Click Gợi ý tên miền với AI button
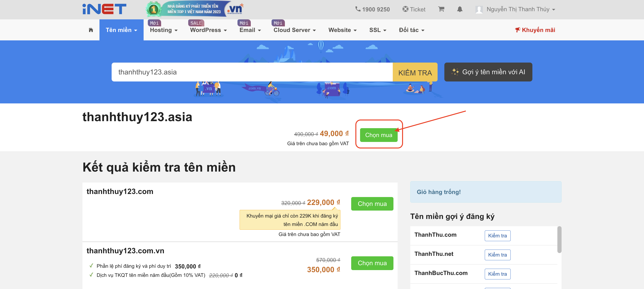 (x=488, y=72)
